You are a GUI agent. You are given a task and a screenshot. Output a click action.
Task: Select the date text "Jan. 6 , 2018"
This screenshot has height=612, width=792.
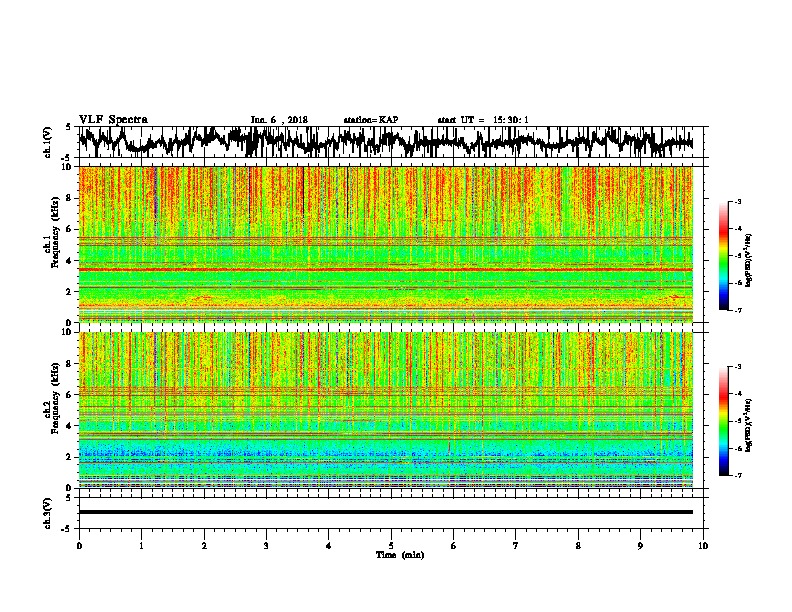tap(279, 120)
